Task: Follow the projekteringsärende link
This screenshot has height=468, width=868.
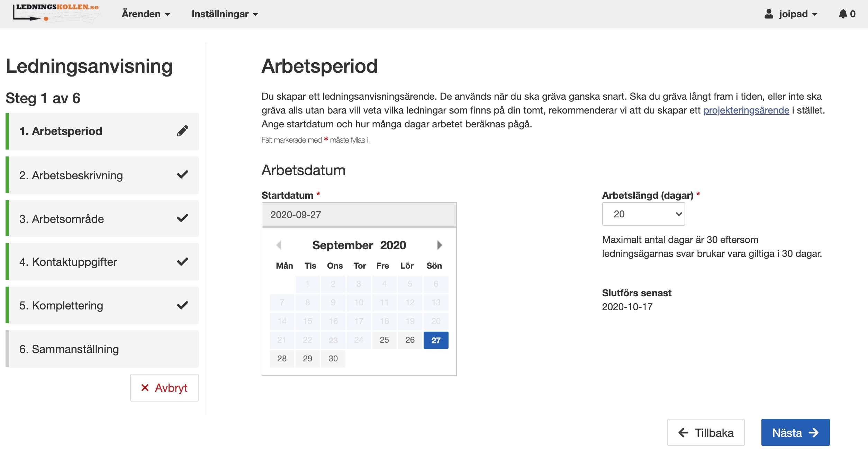Action: pyautogui.click(x=746, y=110)
